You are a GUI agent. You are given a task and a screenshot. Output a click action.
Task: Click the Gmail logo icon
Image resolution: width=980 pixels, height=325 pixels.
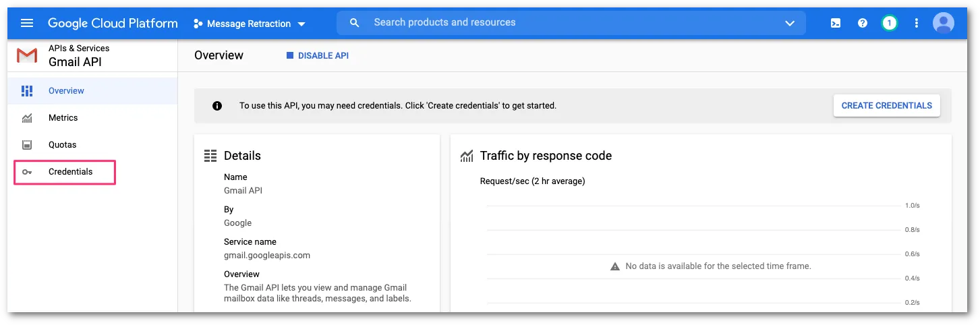[x=27, y=55]
